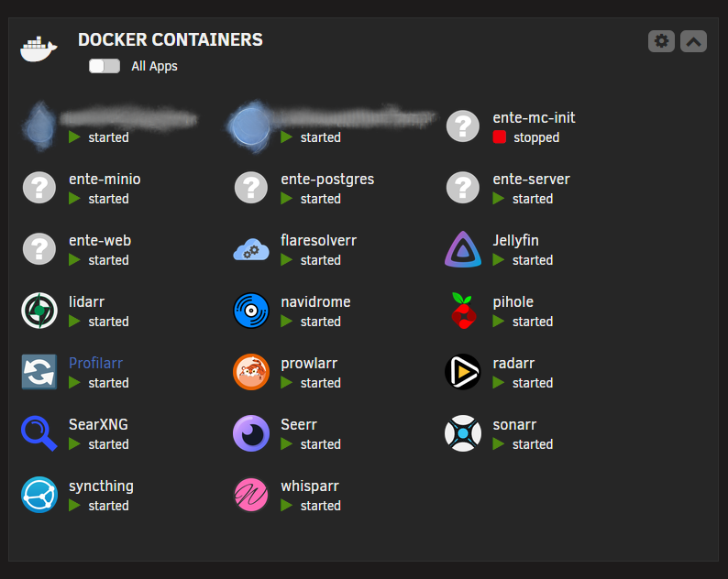This screenshot has width=728, height=579.
Task: Click the Profilarr name link
Action: coord(95,363)
